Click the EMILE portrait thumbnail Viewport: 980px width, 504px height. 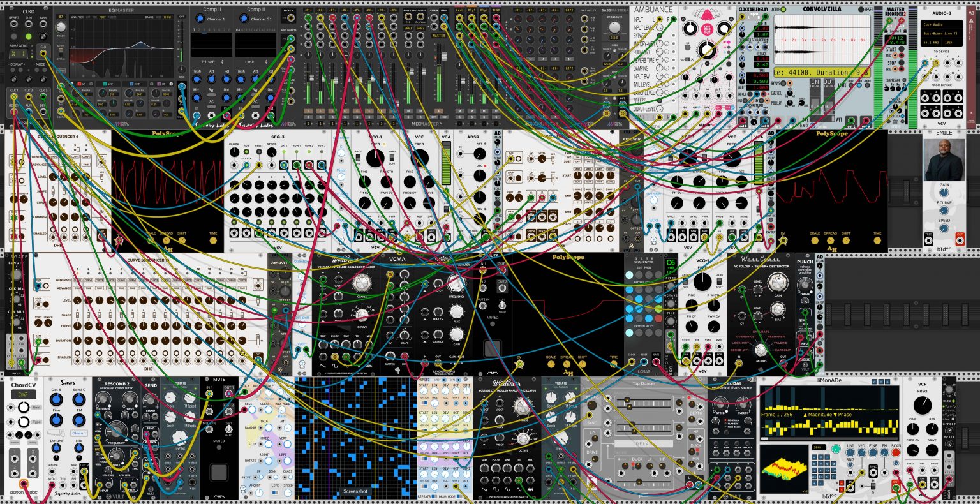click(944, 159)
